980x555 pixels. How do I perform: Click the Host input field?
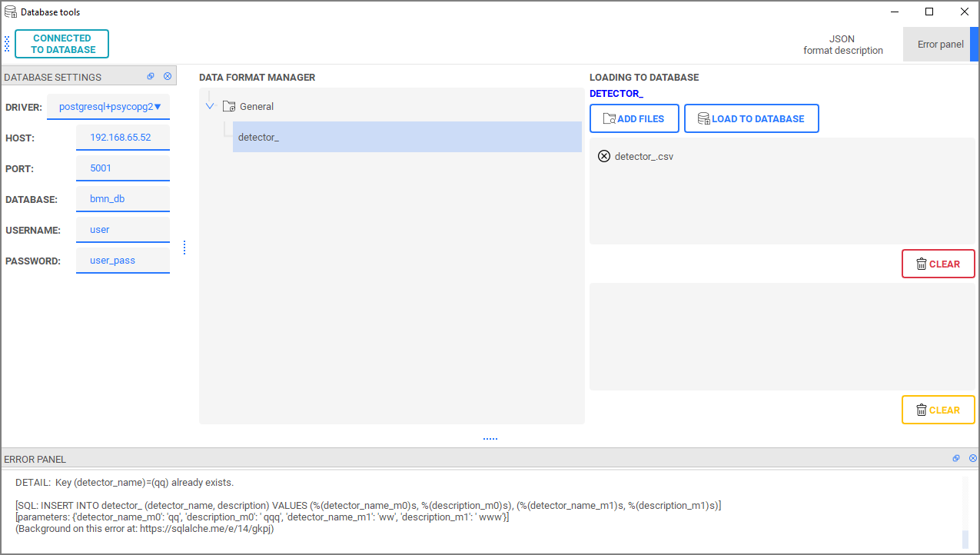(122, 138)
